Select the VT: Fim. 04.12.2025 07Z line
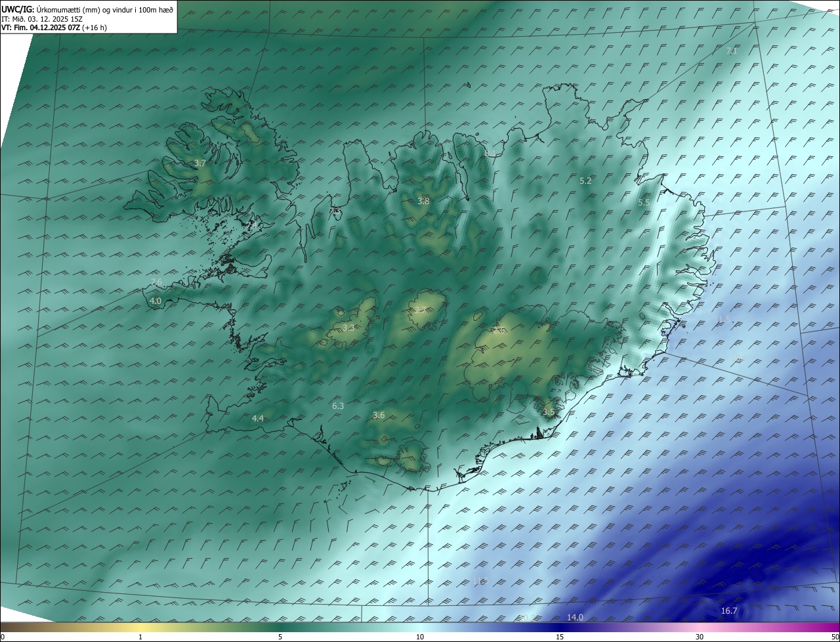This screenshot has height=642, width=840. 54,28
